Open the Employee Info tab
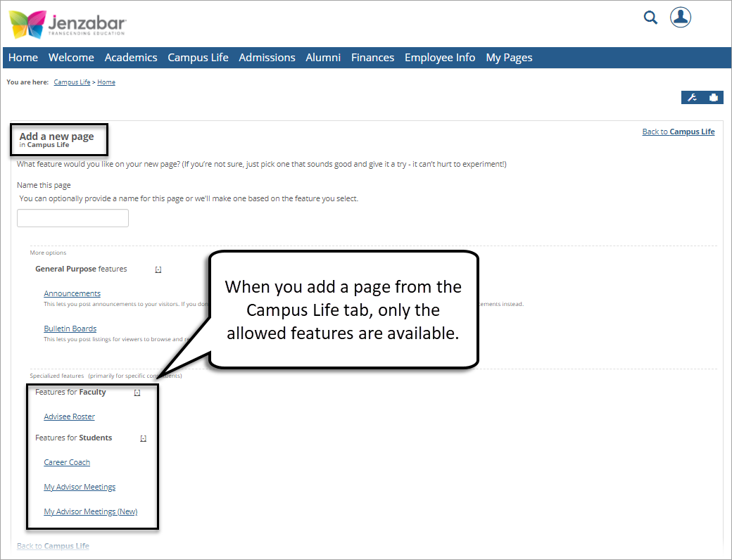 (440, 58)
